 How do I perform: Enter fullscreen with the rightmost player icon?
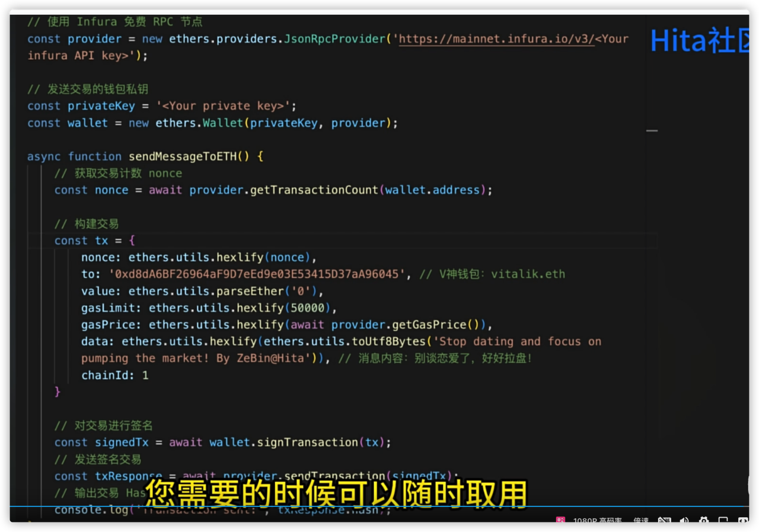[x=742, y=521]
